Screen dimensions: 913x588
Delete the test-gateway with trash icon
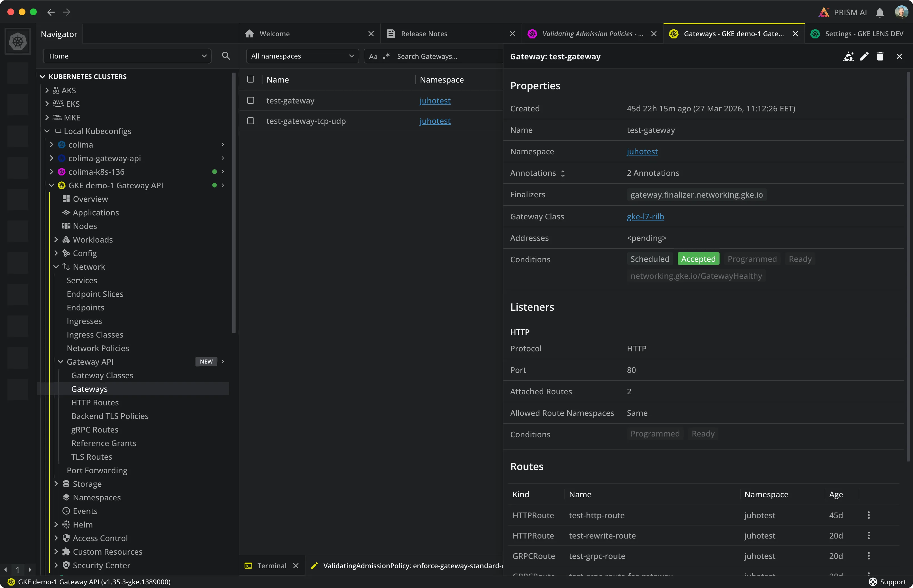coord(880,57)
